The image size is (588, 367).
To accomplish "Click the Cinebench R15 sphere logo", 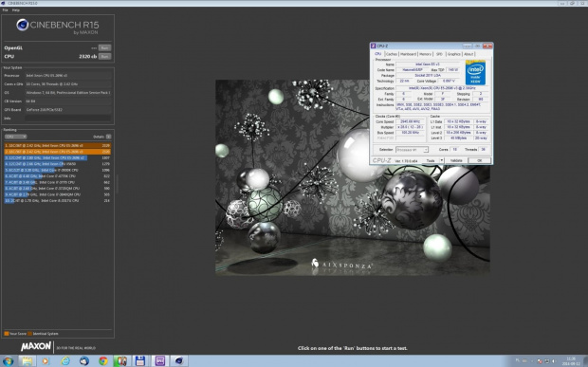I will (x=23, y=25).
